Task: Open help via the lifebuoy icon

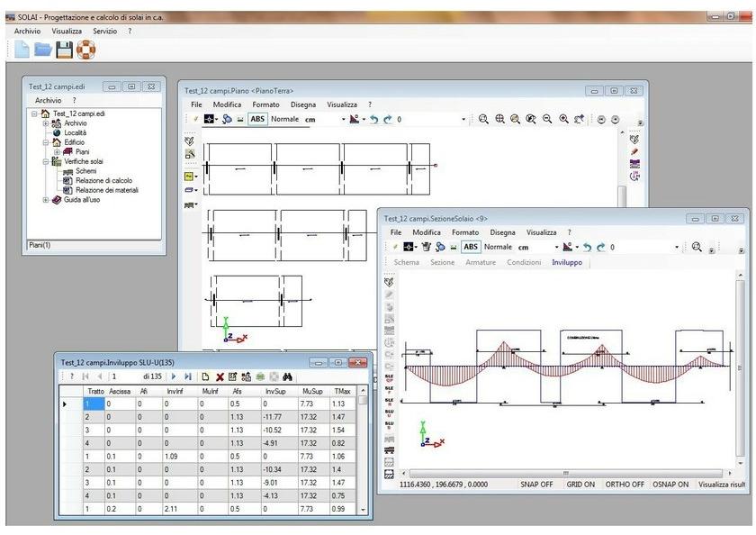Action: [85, 51]
